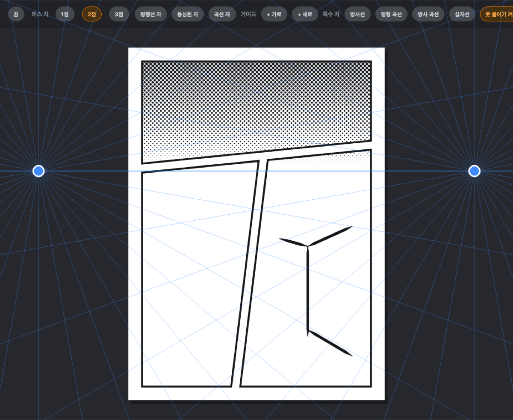The width and height of the screenshot is (513, 420).
Task: Add a horizontal guide with + 가로
Action: pyautogui.click(x=274, y=14)
